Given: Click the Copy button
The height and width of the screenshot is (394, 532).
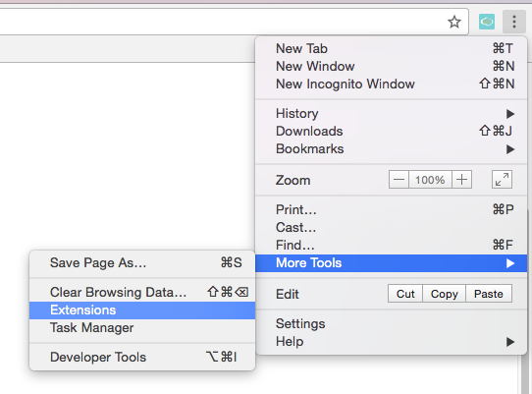Looking at the screenshot, I should pyautogui.click(x=444, y=294).
